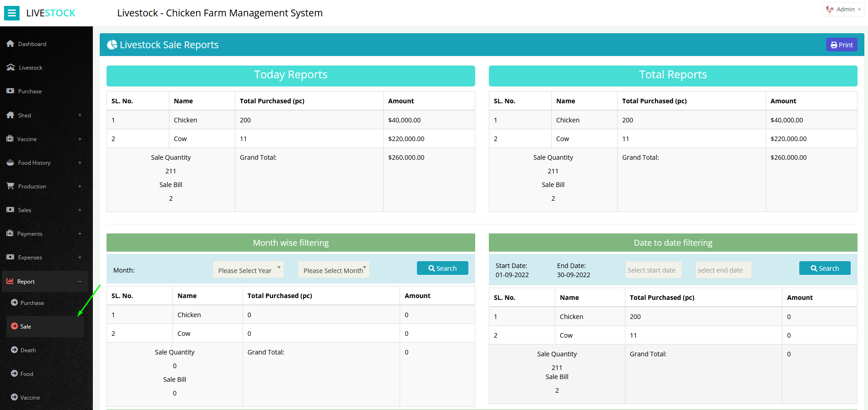Click Search in Month wise filtering
The width and height of the screenshot is (868, 410).
pos(442,268)
